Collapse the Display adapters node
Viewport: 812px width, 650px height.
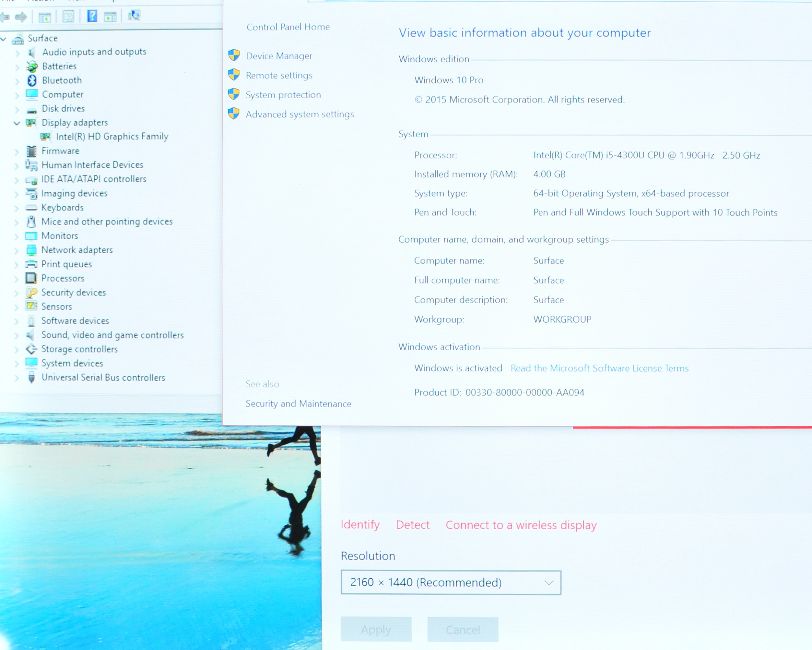(x=17, y=123)
